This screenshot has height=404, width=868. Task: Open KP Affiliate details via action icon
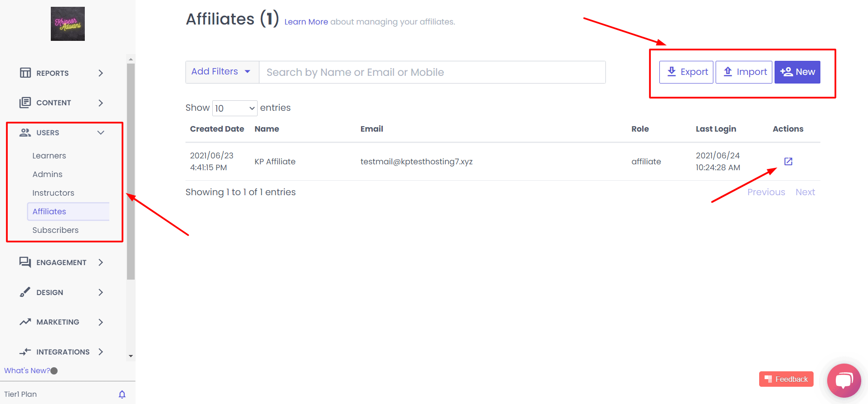pos(788,162)
